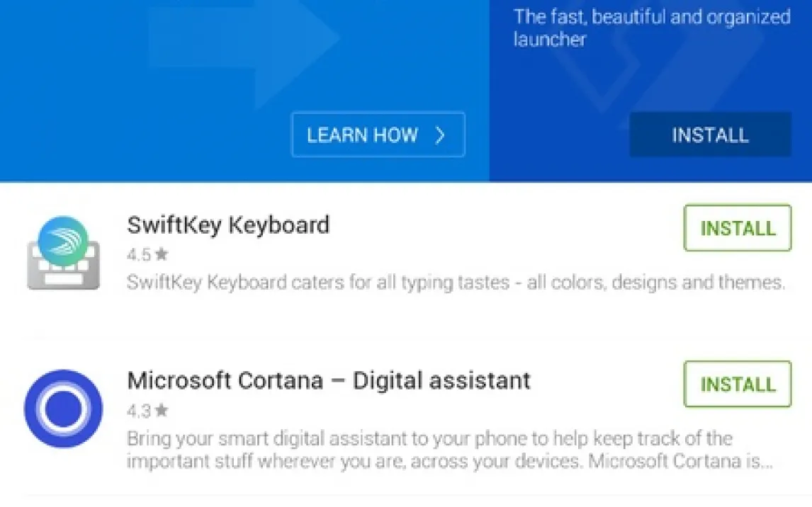The image size is (812, 507).
Task: Open the SwiftKey Keyboard app icon
Action: (63, 253)
